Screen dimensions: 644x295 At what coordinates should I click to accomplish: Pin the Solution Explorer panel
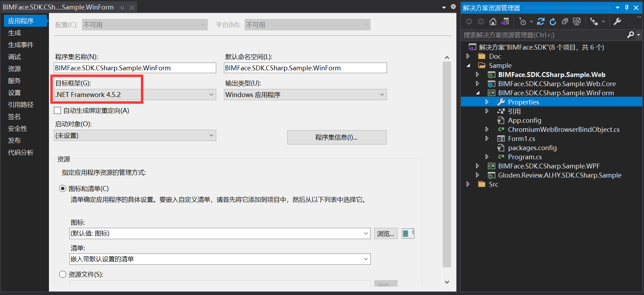point(627,7)
